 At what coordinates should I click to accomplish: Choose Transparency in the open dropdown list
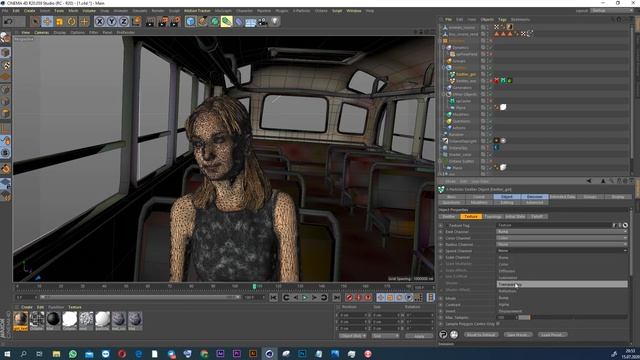pos(562,284)
